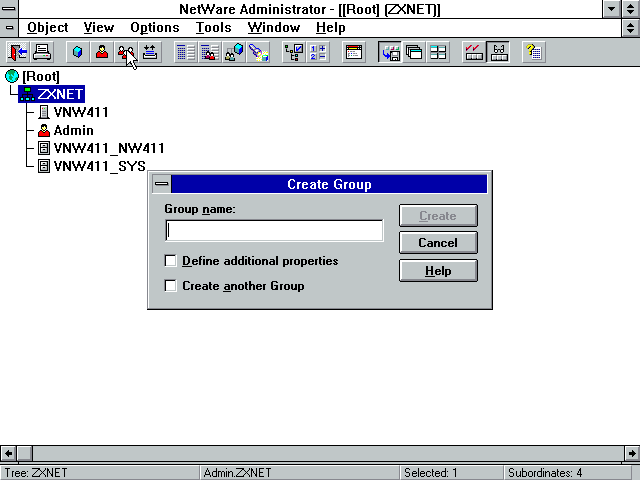The width and height of the screenshot is (640, 480).
Task: Click the child window restore arrows button
Action: coord(631,28)
